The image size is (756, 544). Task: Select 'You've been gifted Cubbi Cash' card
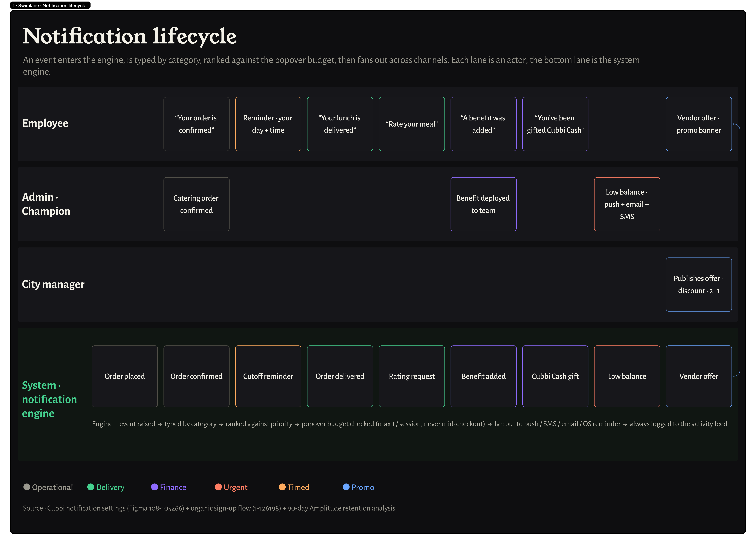tap(555, 124)
